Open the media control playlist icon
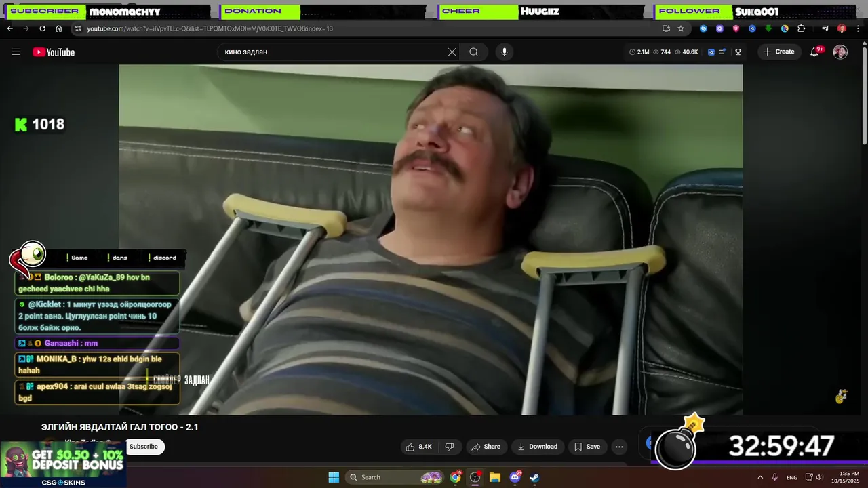 (x=825, y=28)
